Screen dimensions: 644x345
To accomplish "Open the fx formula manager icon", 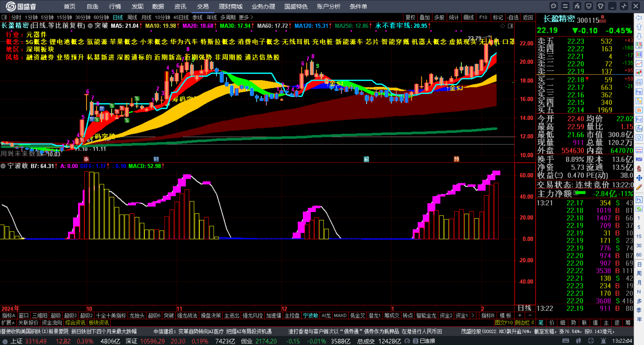I will [577, 6].
